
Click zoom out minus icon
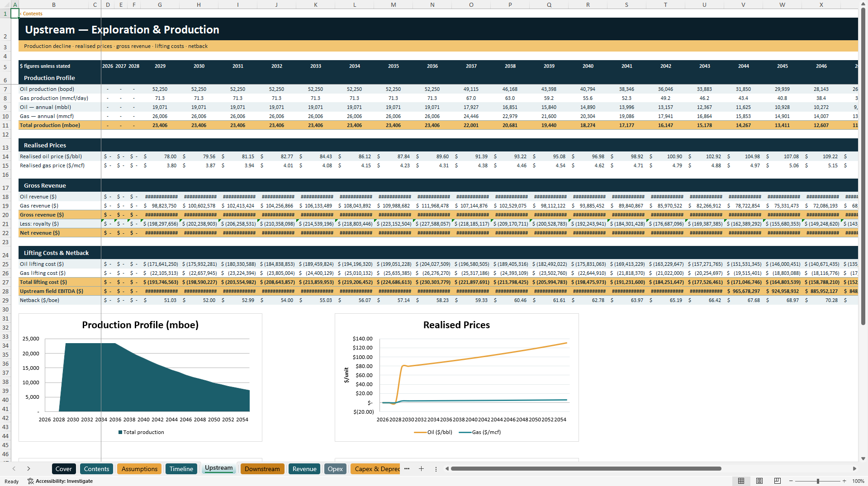point(791,481)
